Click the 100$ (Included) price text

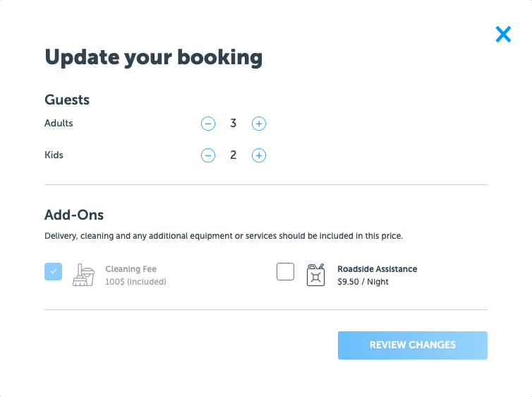point(135,282)
